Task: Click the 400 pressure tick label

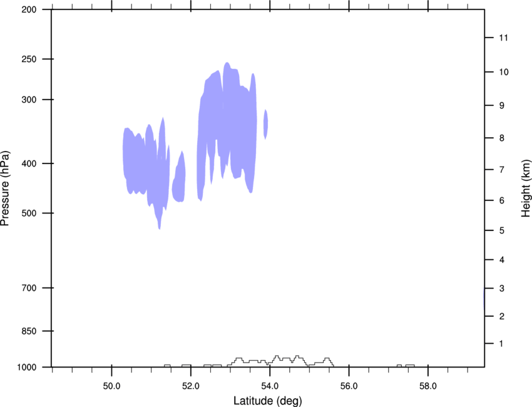Action: coord(29,163)
